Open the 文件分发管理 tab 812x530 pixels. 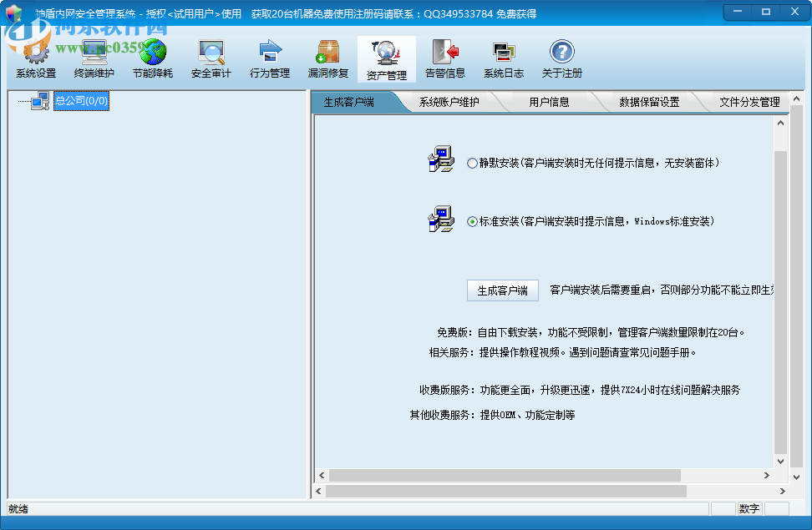[x=749, y=102]
